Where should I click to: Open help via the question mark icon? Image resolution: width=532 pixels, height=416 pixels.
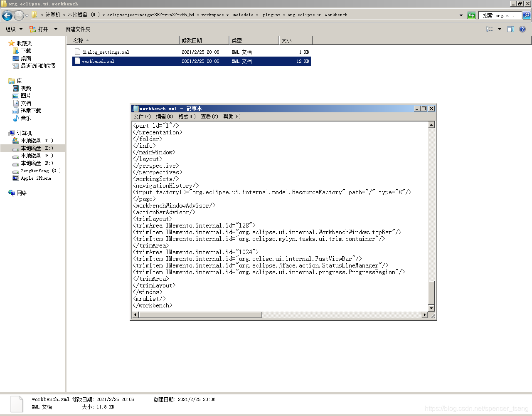tap(522, 29)
